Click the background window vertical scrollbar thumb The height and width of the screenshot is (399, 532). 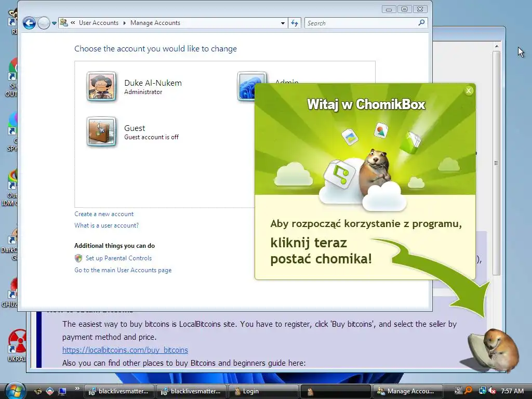496,163
